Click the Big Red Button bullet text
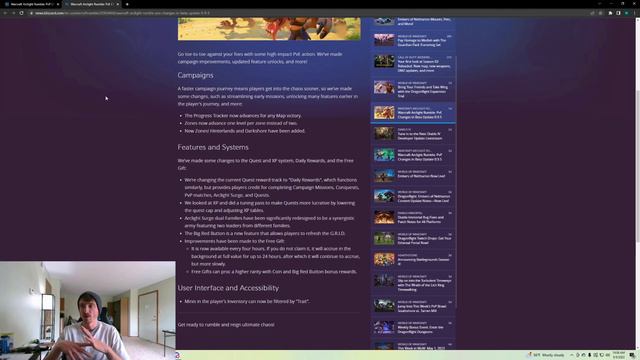 264,233
